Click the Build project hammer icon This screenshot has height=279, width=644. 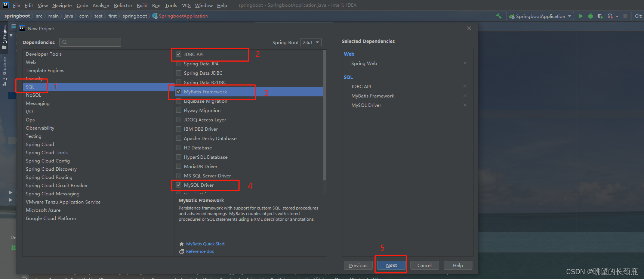[x=499, y=16]
